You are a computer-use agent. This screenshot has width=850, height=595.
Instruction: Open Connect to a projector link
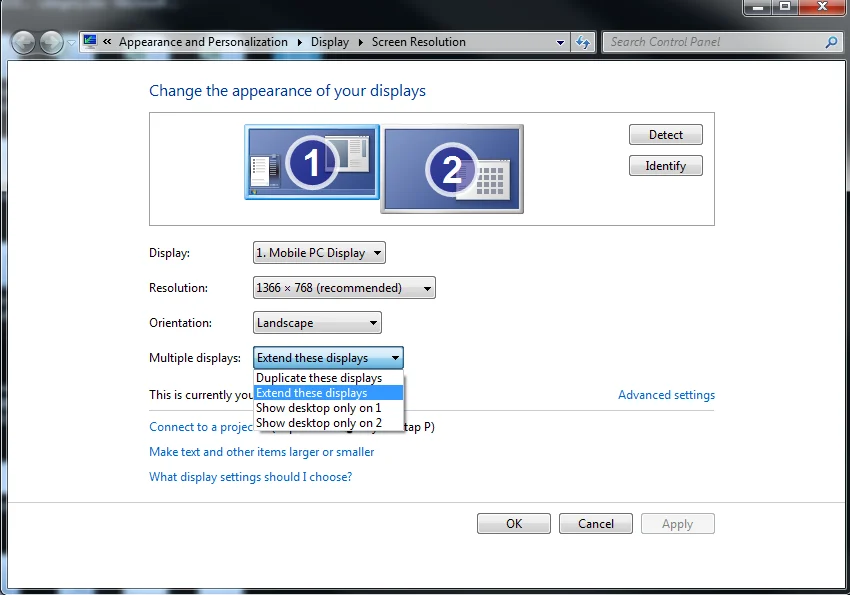coord(201,427)
